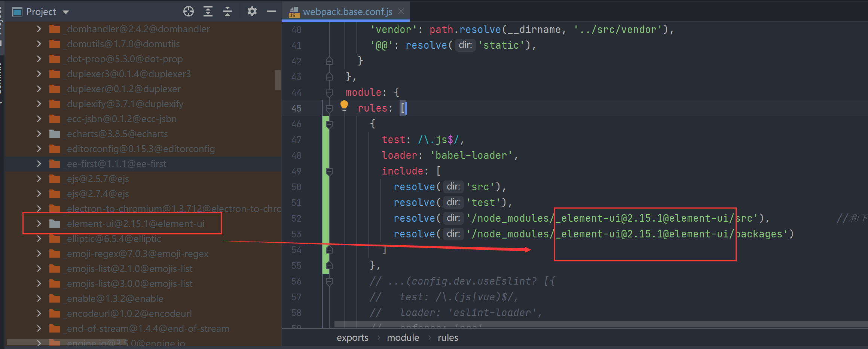Collapse all nodes using collapse-all icon

point(227,11)
